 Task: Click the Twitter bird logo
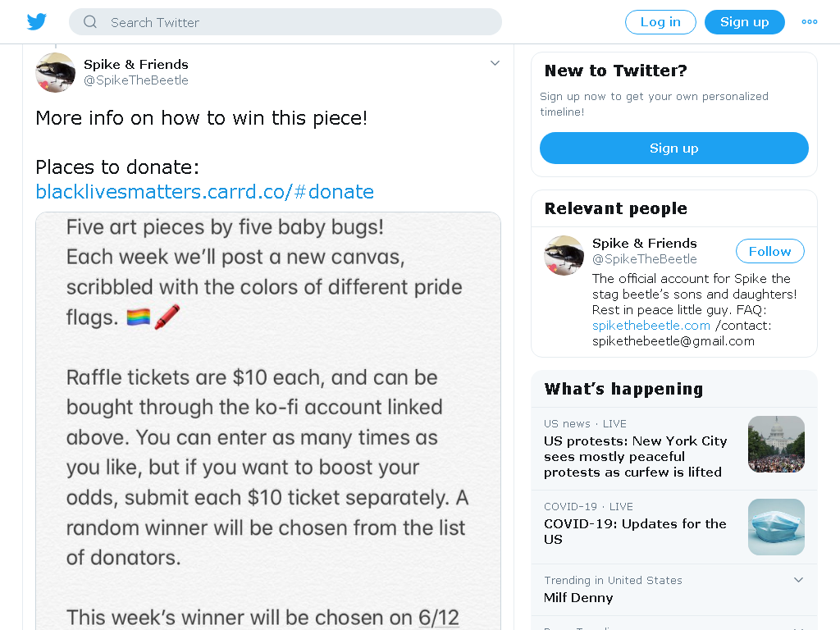(x=36, y=22)
